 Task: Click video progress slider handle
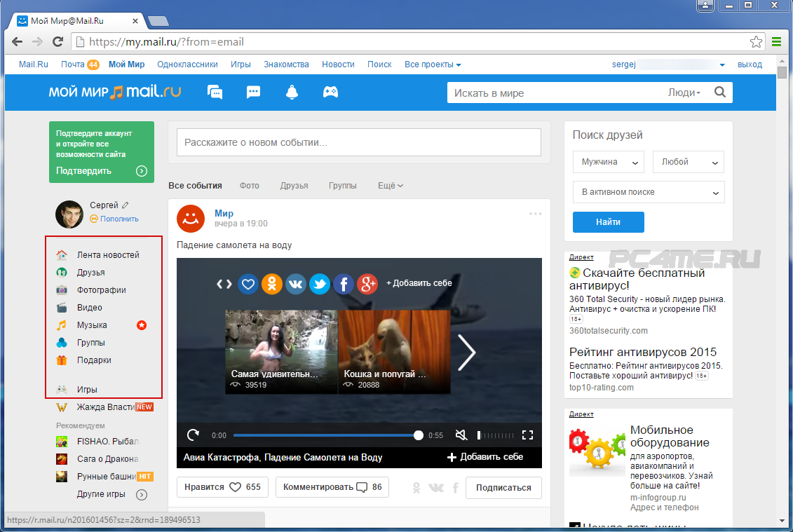click(x=419, y=435)
